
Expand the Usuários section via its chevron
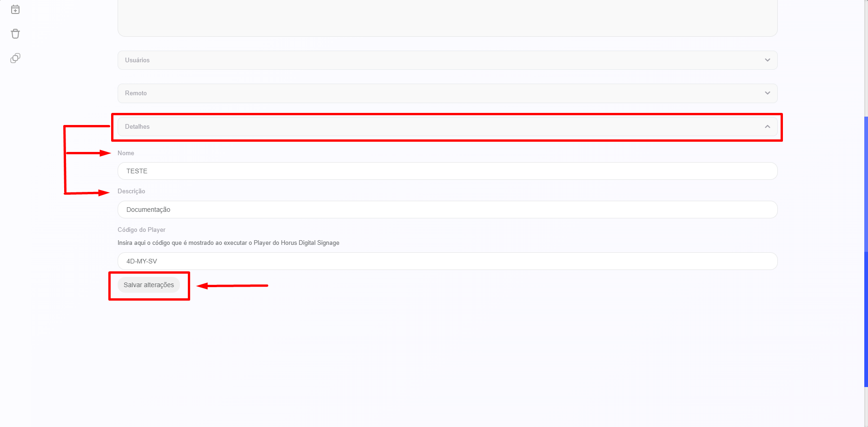pos(767,60)
